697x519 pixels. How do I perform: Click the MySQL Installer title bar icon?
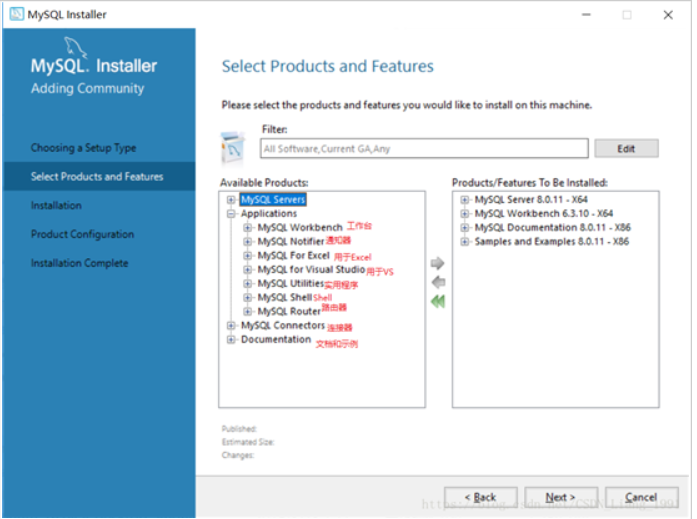click(17, 14)
